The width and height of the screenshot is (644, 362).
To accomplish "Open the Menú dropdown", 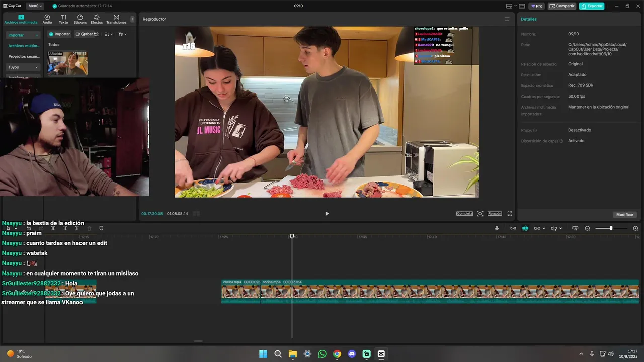I will point(35,6).
